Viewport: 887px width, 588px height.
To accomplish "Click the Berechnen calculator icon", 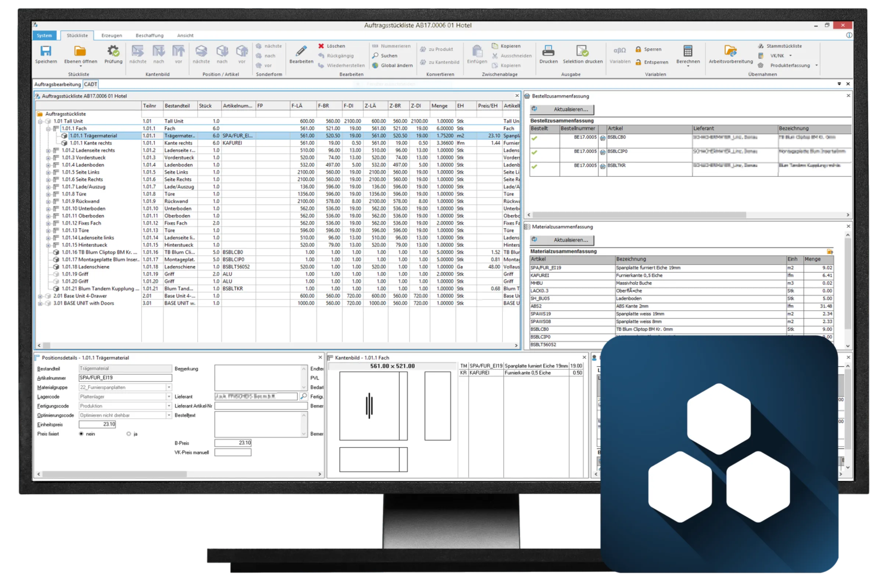I will pyautogui.click(x=688, y=51).
